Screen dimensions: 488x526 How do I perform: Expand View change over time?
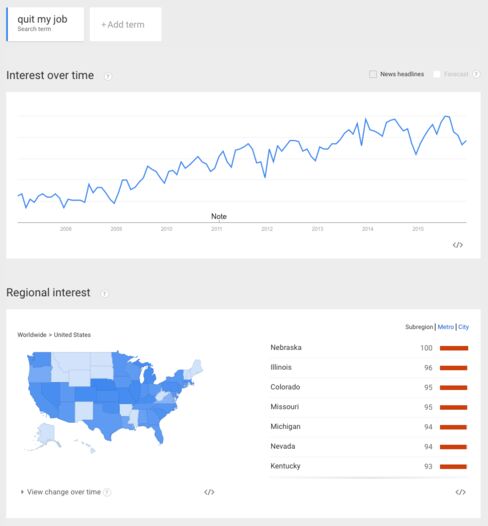(61, 492)
